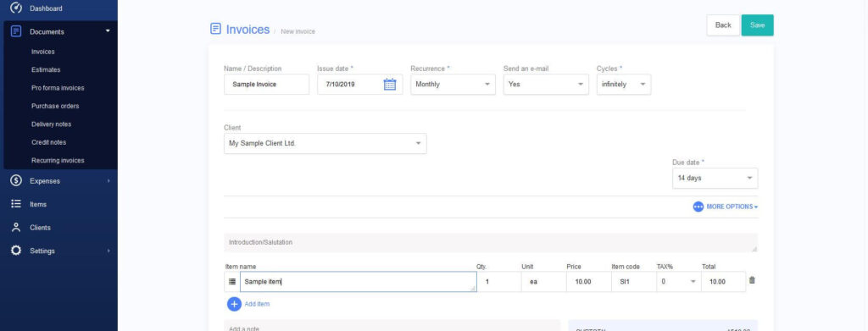Screen dimensions: 868x331
Task: Go to Invoices in sidebar
Action: point(43,52)
